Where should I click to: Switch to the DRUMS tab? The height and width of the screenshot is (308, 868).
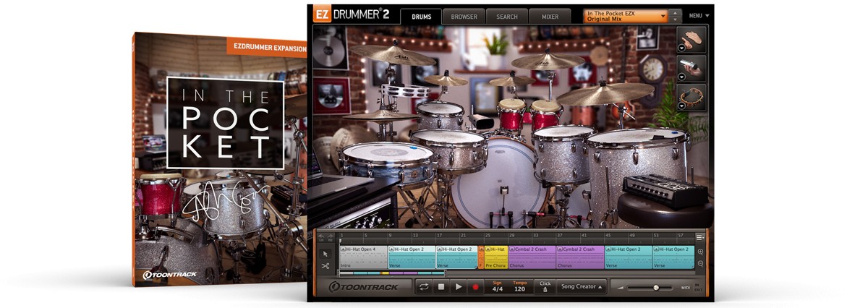pyautogui.click(x=420, y=16)
